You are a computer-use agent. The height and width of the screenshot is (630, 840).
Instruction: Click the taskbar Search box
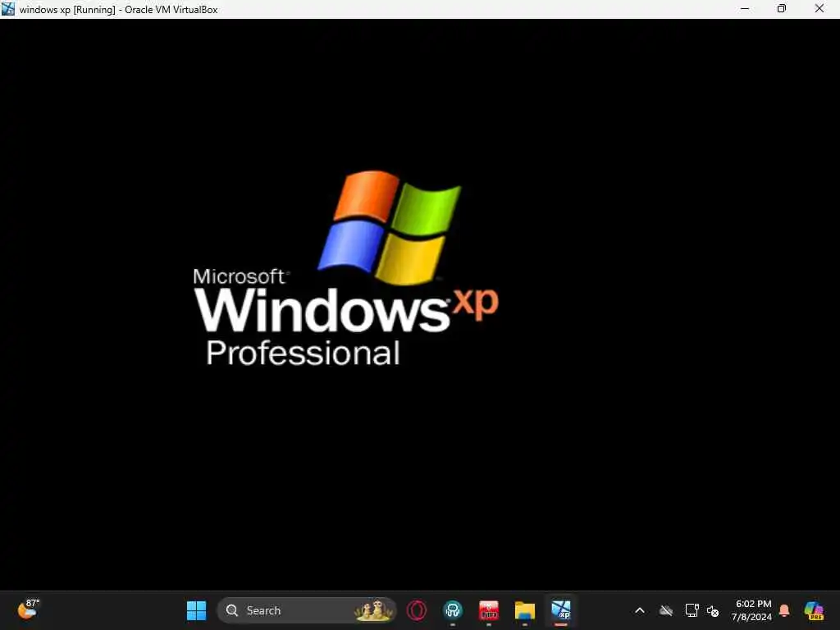307,610
